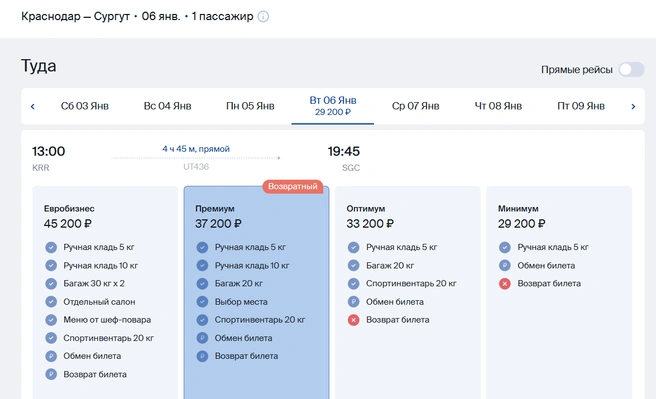Screen dimensions: 656x399
Task: Click Евробизнес Ручная кладь 10 кг check icon
Action: coord(51,266)
